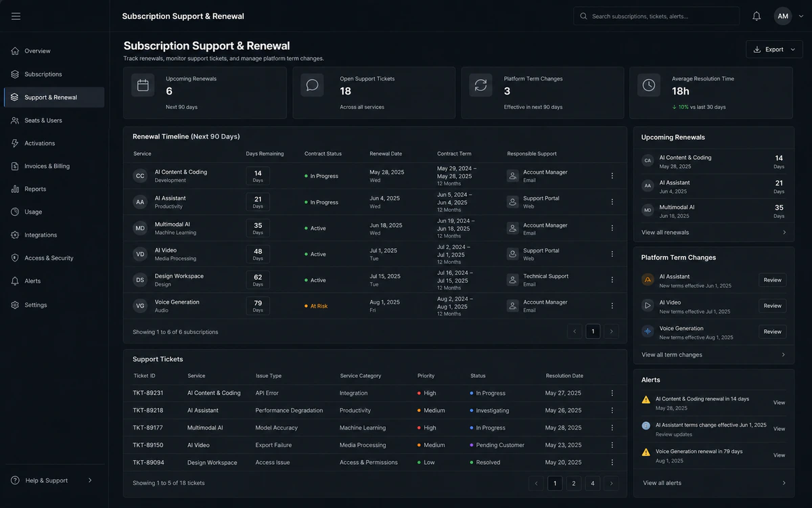Review Voice Generation term changes
The image size is (812, 508).
(x=772, y=331)
